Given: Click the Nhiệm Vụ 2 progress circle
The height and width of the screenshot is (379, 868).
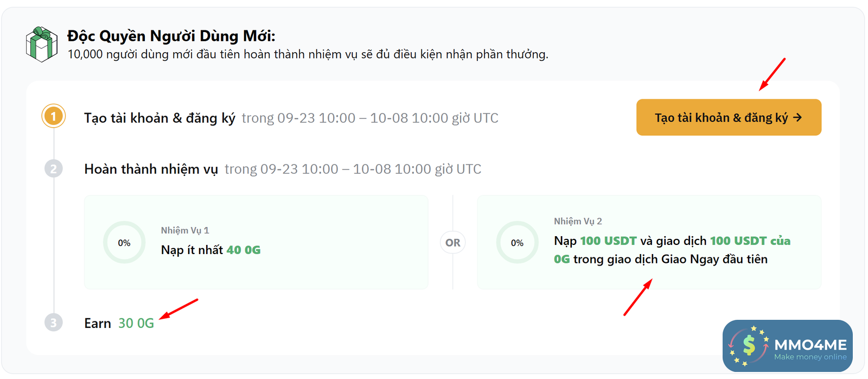Looking at the screenshot, I should pos(517,243).
